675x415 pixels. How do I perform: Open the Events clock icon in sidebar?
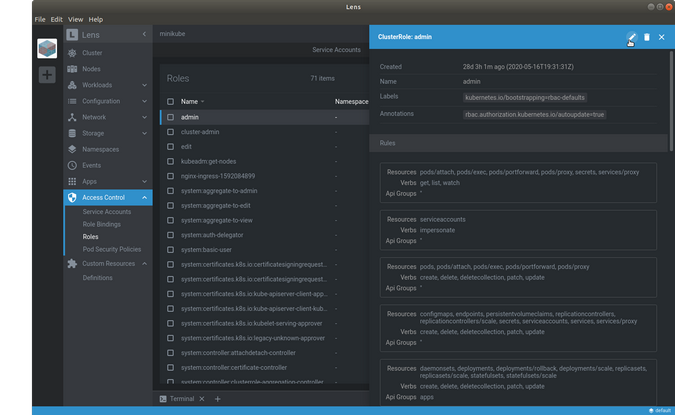72,165
